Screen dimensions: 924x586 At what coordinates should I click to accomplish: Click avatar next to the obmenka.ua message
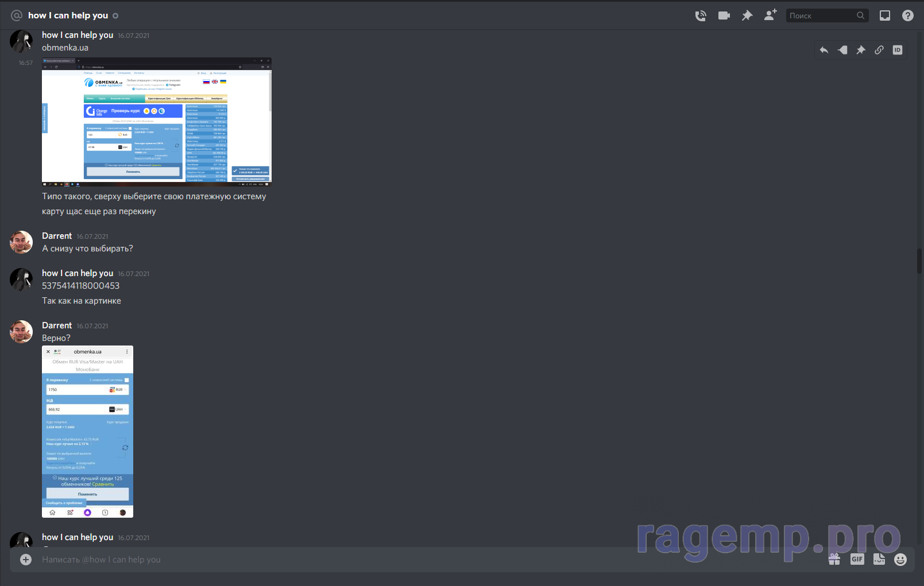(x=21, y=41)
